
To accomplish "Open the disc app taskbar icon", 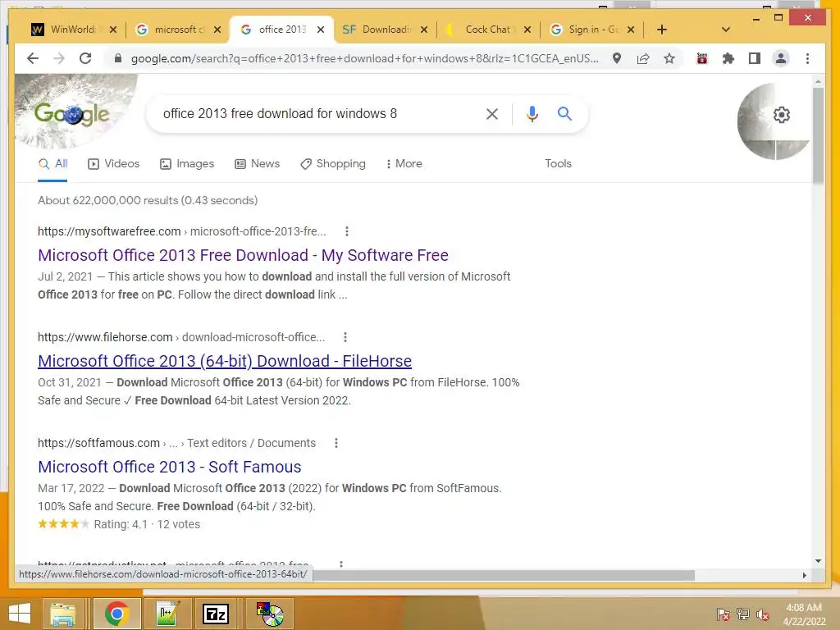I will [x=270, y=614].
